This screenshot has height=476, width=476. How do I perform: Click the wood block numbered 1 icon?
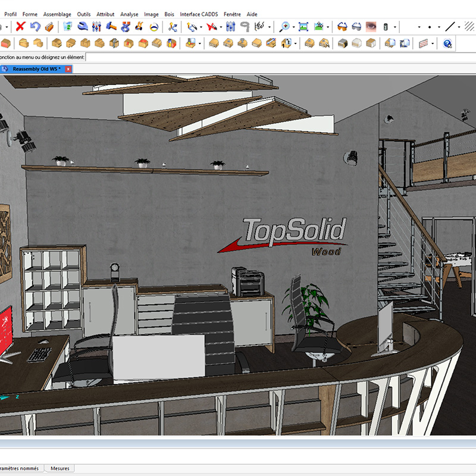pos(286,43)
